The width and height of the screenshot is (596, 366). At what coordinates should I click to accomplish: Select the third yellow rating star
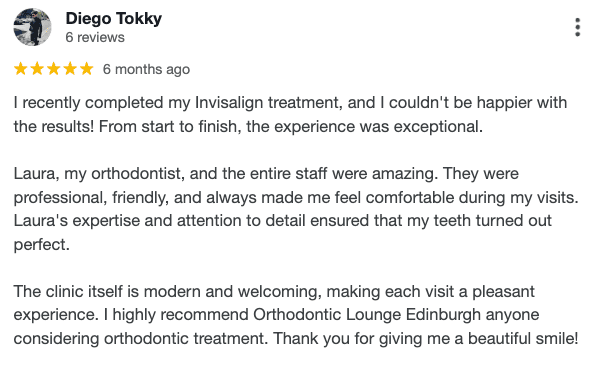tap(54, 69)
